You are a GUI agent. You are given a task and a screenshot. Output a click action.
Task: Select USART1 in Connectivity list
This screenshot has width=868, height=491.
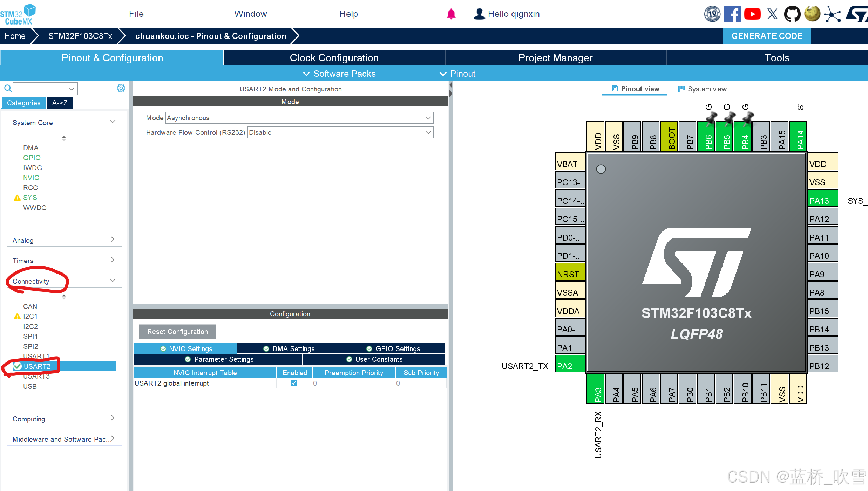tap(36, 356)
